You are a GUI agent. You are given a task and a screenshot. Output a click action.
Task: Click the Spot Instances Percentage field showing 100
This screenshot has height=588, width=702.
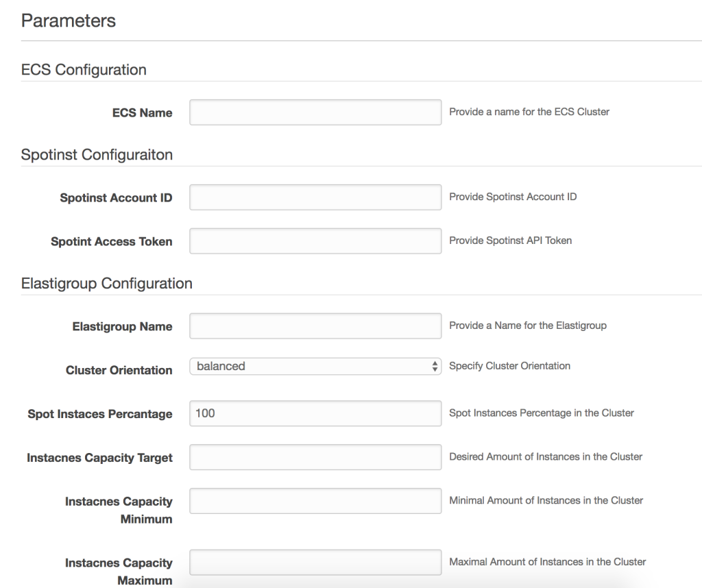pyautogui.click(x=315, y=413)
